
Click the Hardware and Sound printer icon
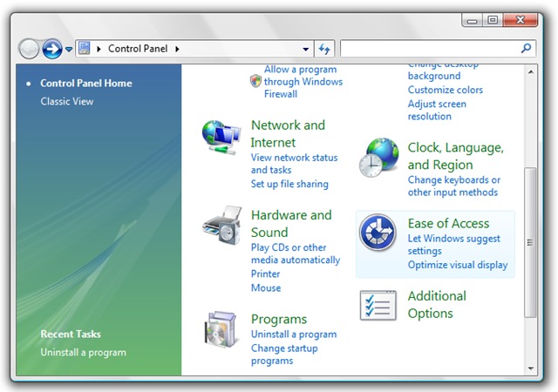[x=222, y=225]
